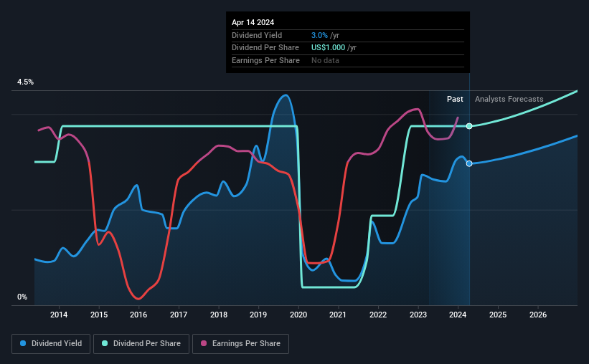589x364 pixels.
Task: Click the '0%' y-axis label
Action: (22, 297)
